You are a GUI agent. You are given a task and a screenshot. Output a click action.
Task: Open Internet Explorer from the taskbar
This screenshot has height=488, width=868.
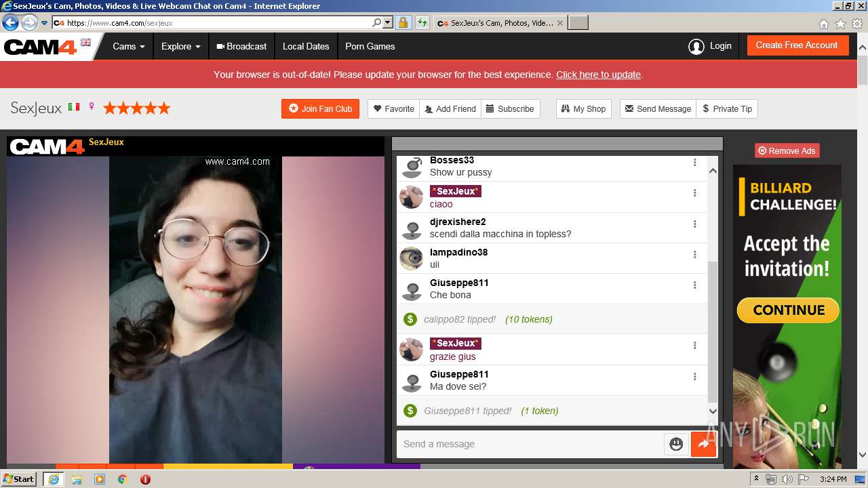(x=54, y=479)
